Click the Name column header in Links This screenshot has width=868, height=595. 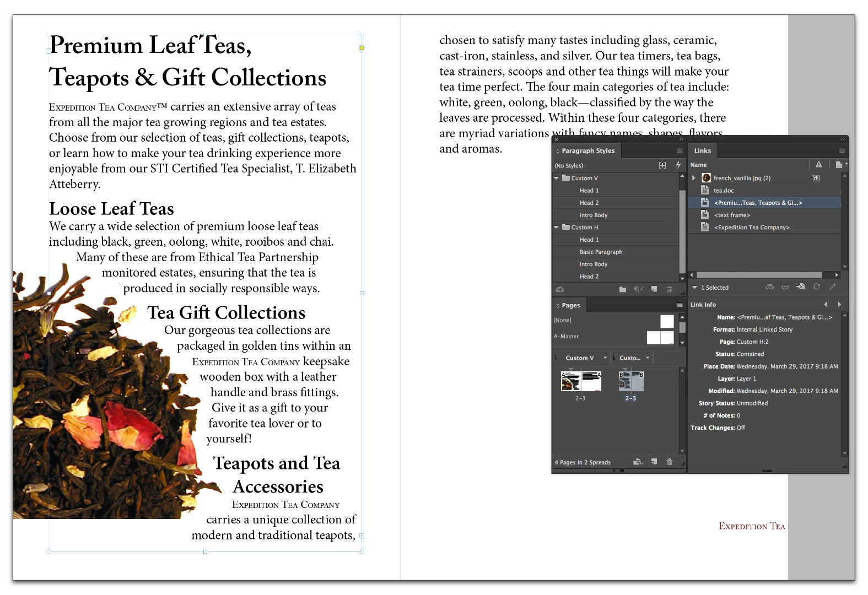click(x=698, y=165)
